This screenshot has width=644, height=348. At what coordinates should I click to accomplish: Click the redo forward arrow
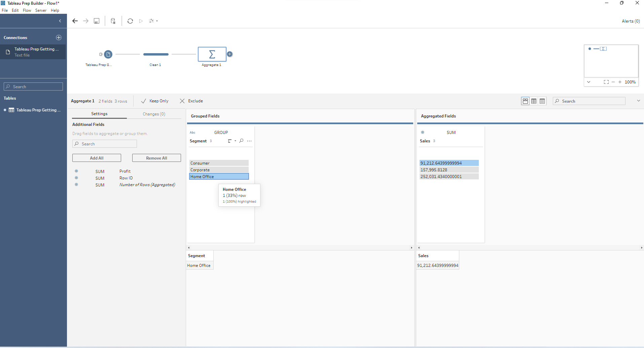(x=86, y=21)
